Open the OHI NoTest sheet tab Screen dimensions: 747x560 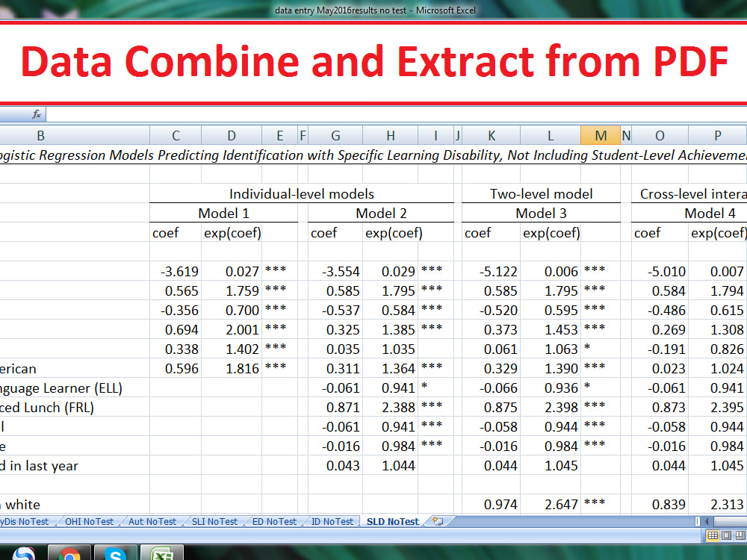click(89, 521)
